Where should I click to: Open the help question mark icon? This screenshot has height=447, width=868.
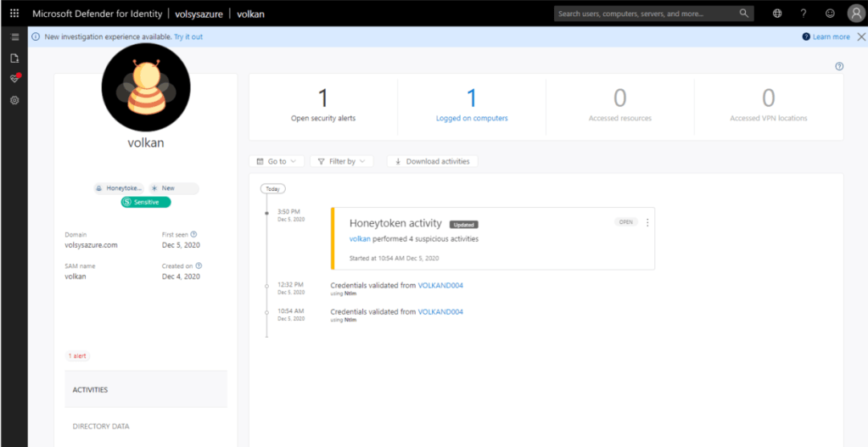click(804, 14)
